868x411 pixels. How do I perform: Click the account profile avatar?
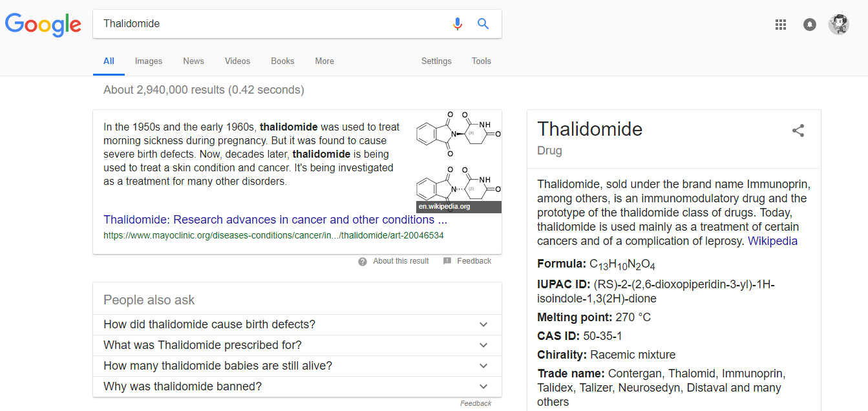(x=838, y=25)
